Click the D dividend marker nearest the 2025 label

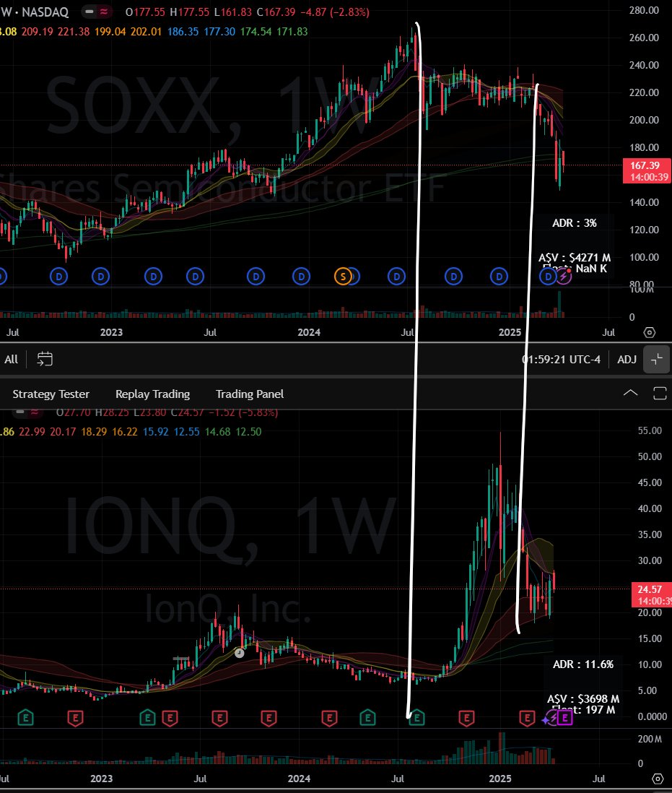pyautogui.click(x=499, y=276)
